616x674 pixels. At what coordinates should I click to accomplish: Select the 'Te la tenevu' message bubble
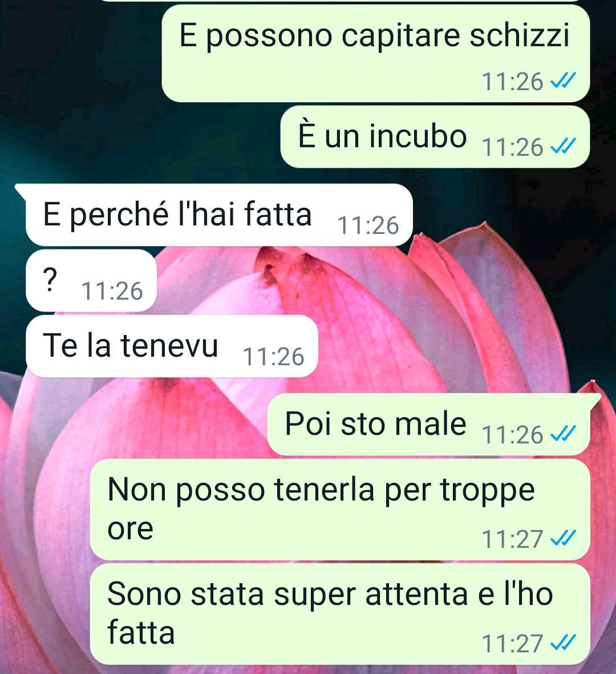pyautogui.click(x=172, y=346)
